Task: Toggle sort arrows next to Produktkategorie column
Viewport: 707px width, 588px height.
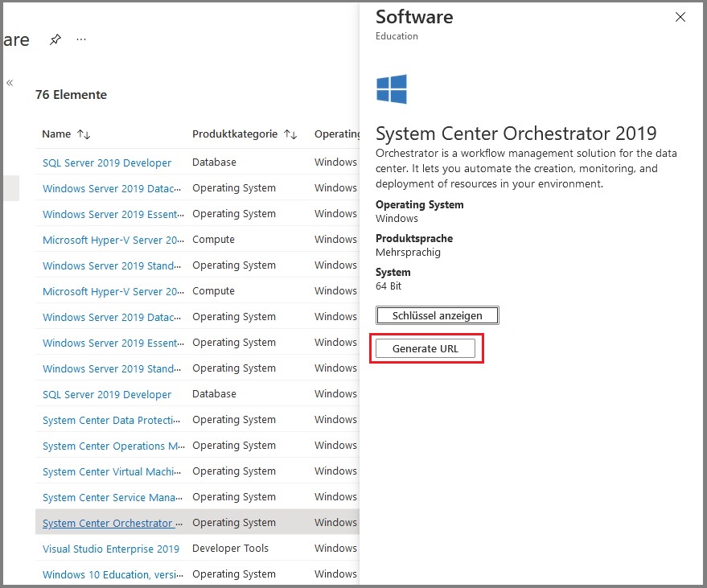Action: [290, 134]
